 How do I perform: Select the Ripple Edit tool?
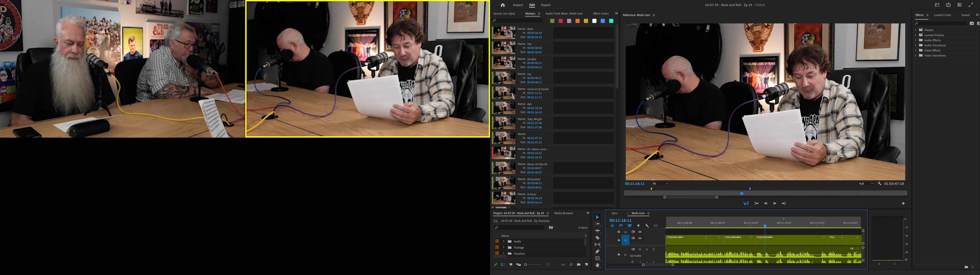coord(597,231)
